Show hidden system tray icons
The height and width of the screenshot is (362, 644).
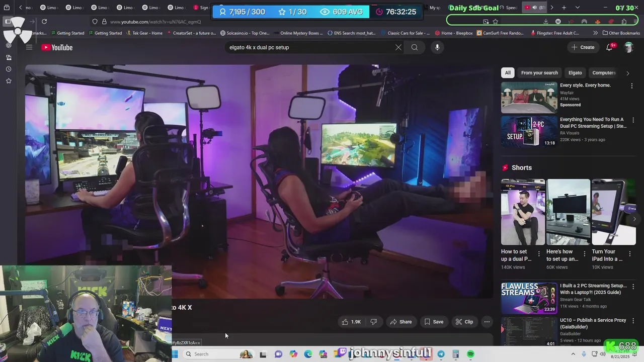click(573, 354)
